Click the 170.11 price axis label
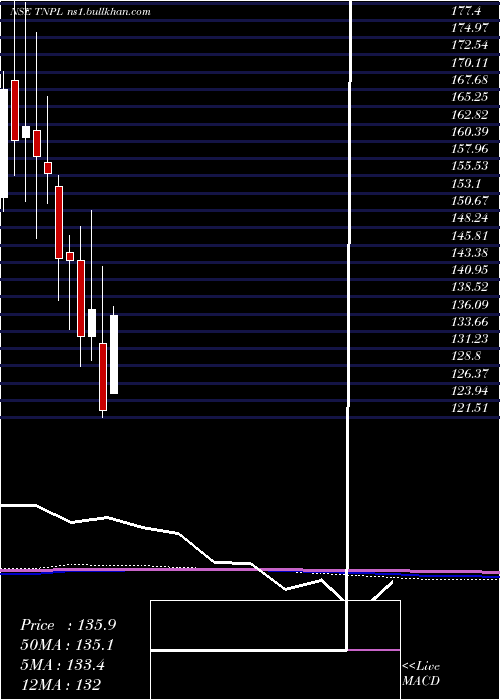500x700 pixels. 470,63
